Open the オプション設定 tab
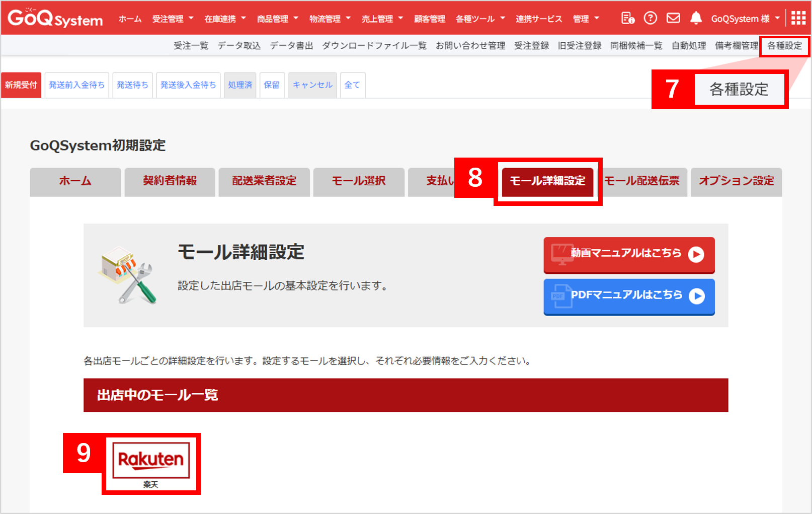The height and width of the screenshot is (514, 812). coord(736,182)
